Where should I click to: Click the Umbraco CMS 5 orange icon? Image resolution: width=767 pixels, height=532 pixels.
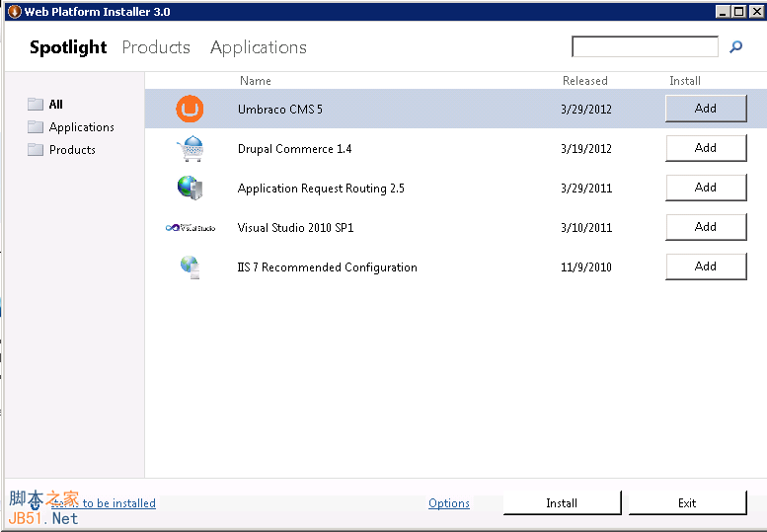pos(190,110)
